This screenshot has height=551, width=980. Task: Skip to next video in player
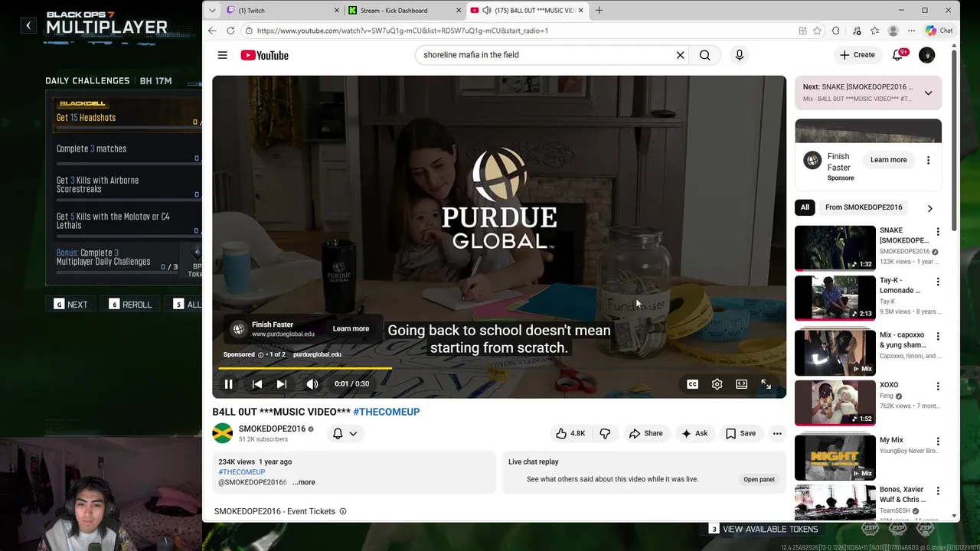point(281,384)
